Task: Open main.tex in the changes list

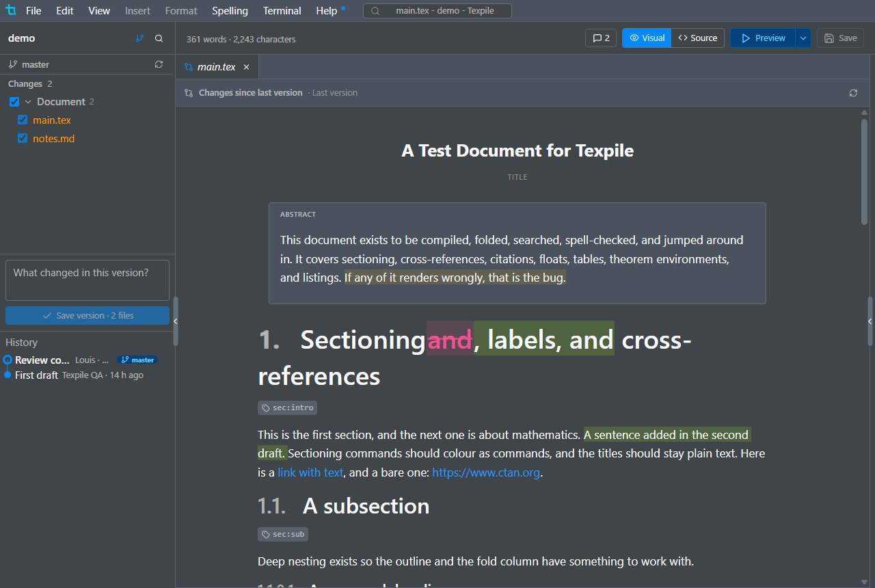Action: pos(52,120)
